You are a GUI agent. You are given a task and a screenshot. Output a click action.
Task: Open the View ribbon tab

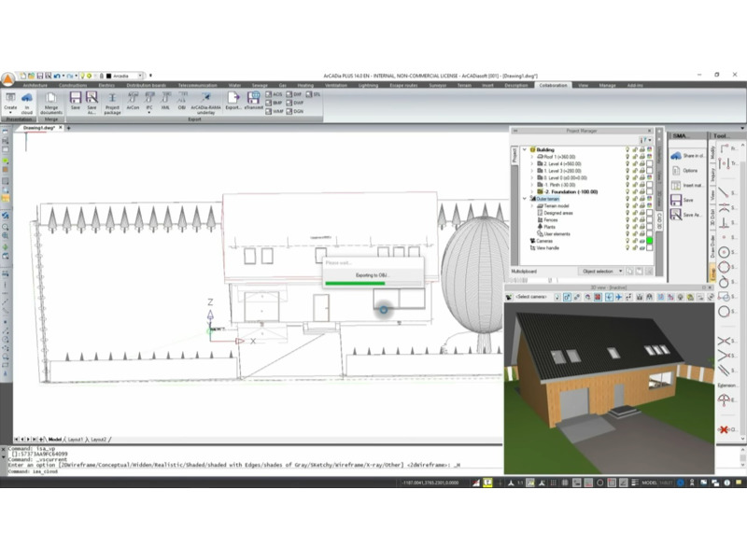pyautogui.click(x=583, y=85)
